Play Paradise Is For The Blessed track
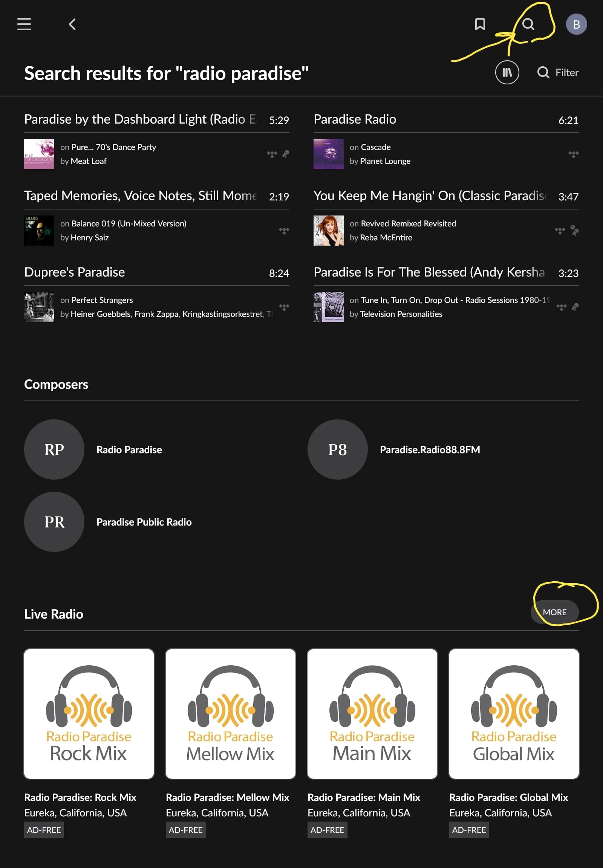This screenshot has width=603, height=868. (430, 272)
